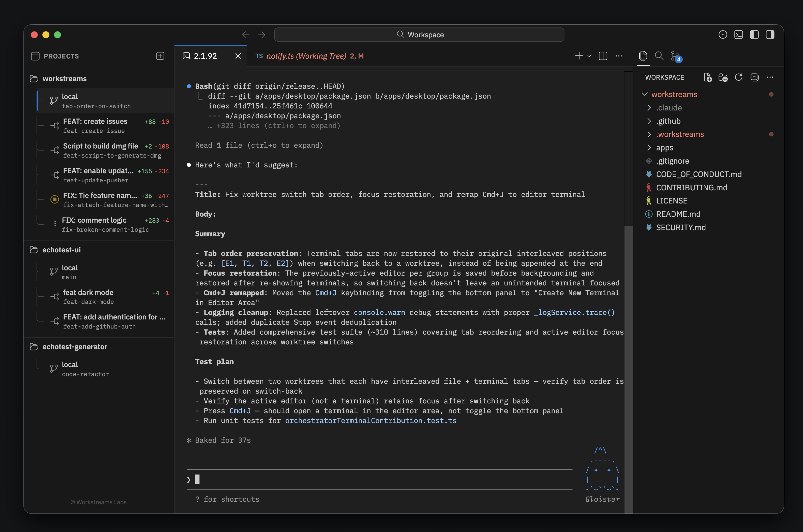Collapse all folders in the Workspace explorer
This screenshot has height=532, width=803.
[754, 77]
